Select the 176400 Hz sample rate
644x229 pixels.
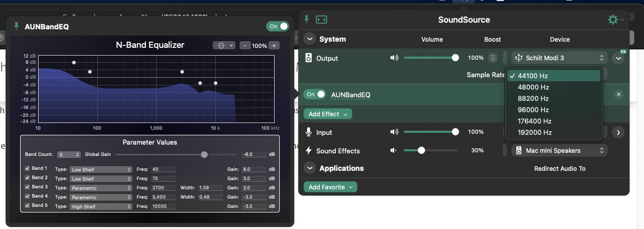(x=554, y=121)
